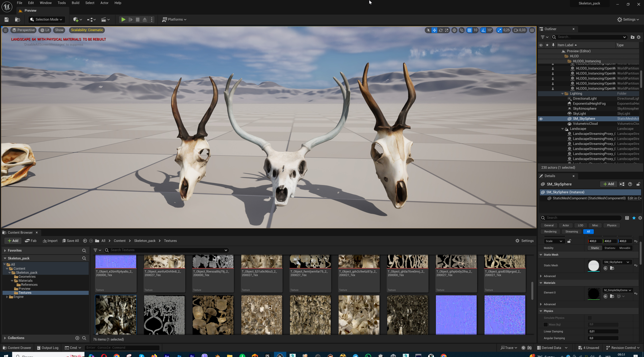This screenshot has width=644, height=357.
Task: Maximize or restore viewport layout
Action: (532, 30)
